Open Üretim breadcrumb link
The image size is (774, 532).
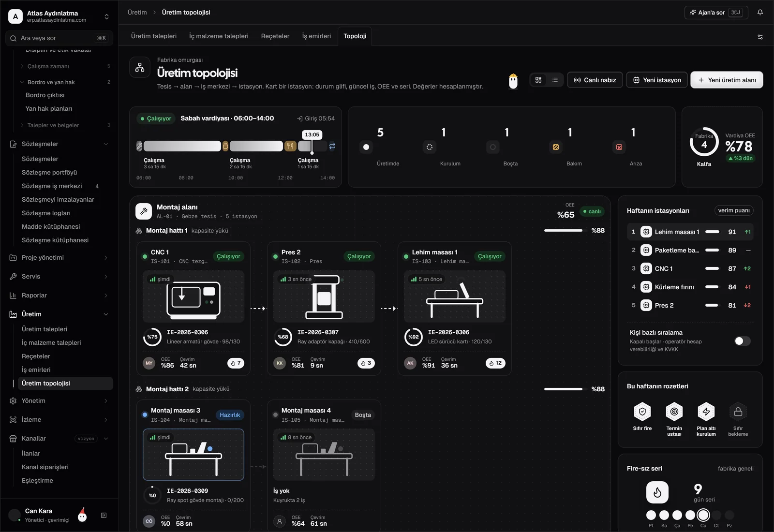pos(137,13)
